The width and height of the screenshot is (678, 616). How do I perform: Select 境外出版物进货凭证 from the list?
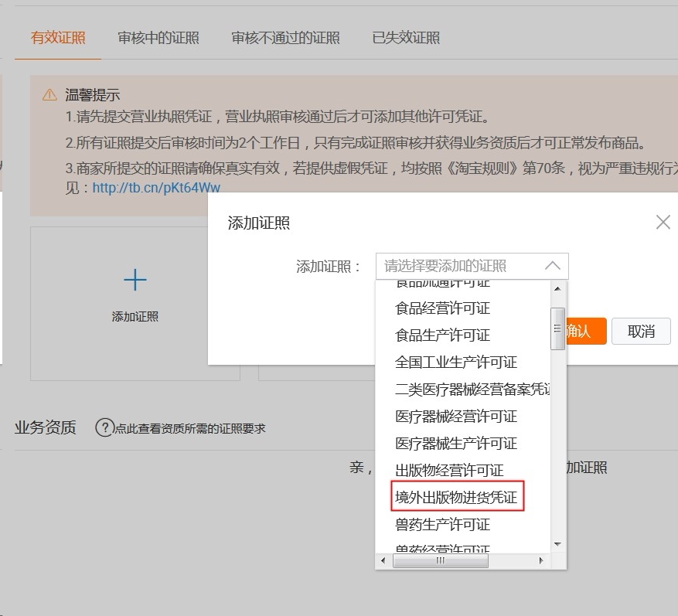(x=456, y=498)
